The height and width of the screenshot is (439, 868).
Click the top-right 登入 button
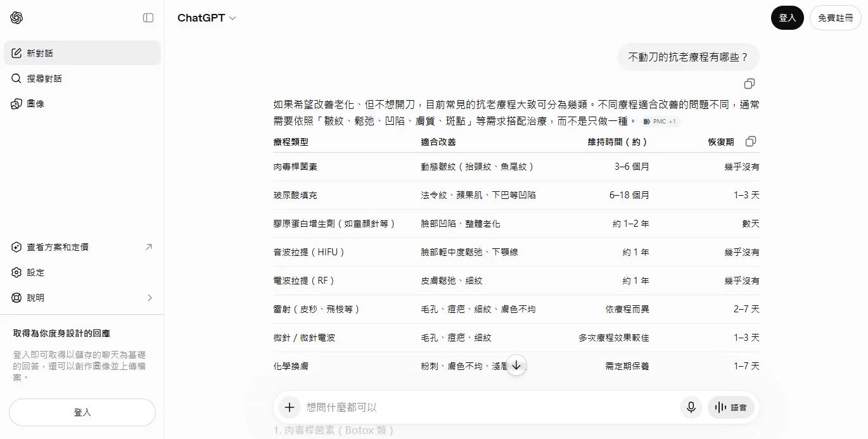pos(788,18)
